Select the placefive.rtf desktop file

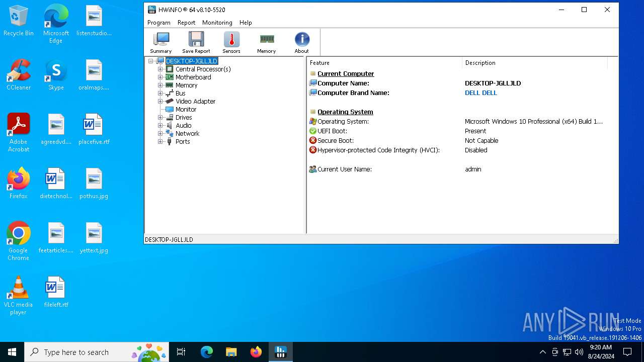(x=94, y=129)
